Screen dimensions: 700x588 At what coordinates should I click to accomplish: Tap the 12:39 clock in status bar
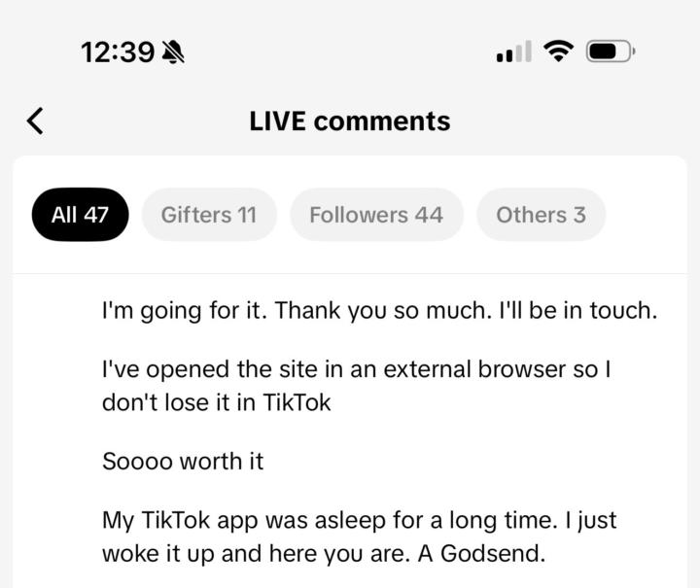click(118, 52)
